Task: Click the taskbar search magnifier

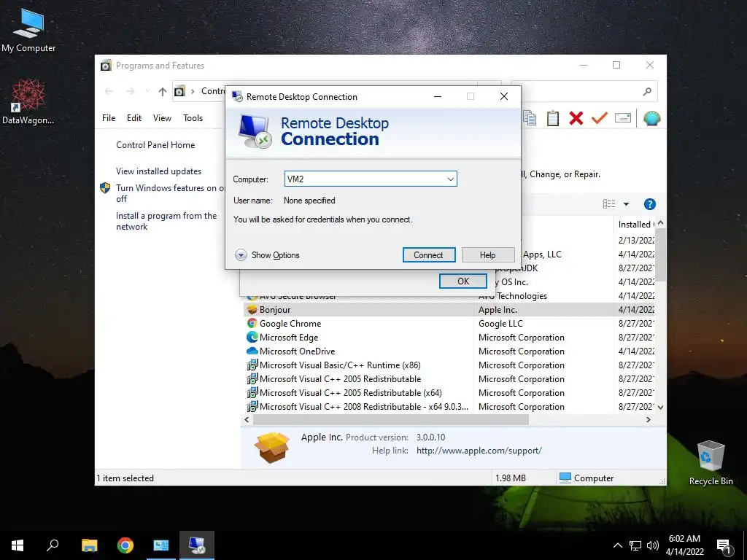Action: point(53,545)
